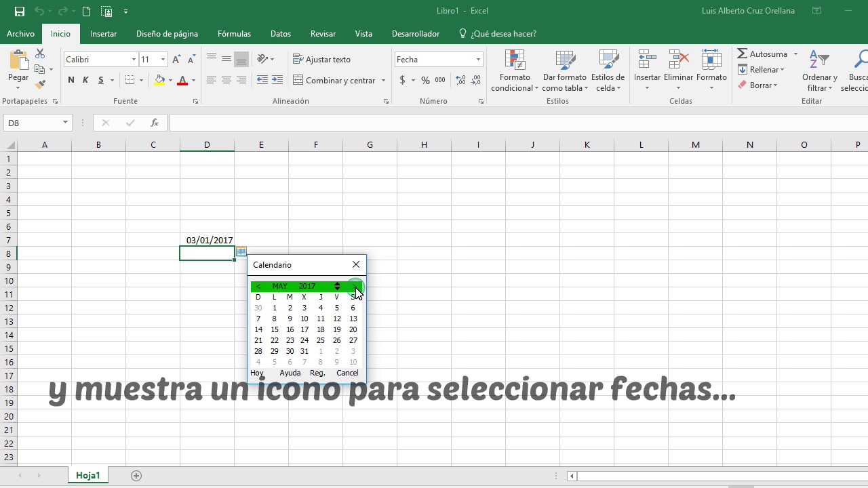Open the Calibri font name dropdown
Image resolution: width=868 pixels, height=488 pixels.
click(134, 60)
